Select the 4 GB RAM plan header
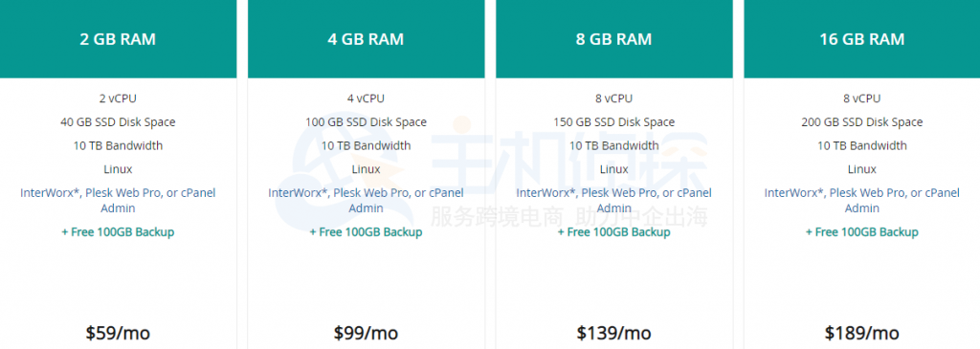 point(367,38)
